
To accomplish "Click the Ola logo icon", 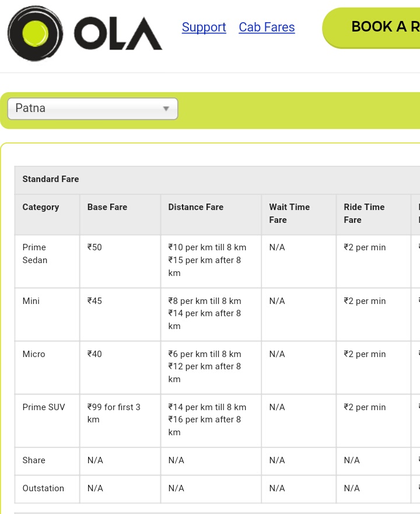I will click(35, 33).
